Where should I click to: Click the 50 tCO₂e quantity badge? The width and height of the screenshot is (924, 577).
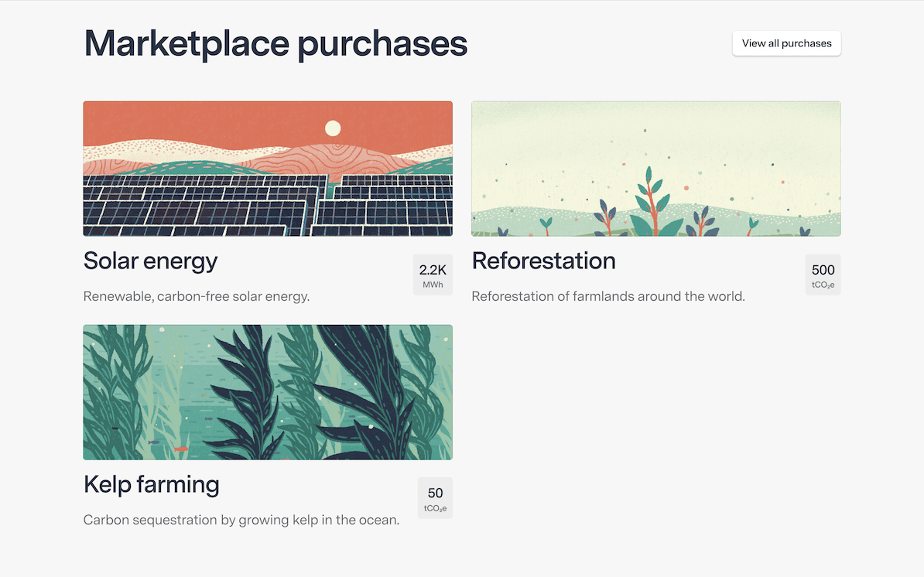coord(435,498)
